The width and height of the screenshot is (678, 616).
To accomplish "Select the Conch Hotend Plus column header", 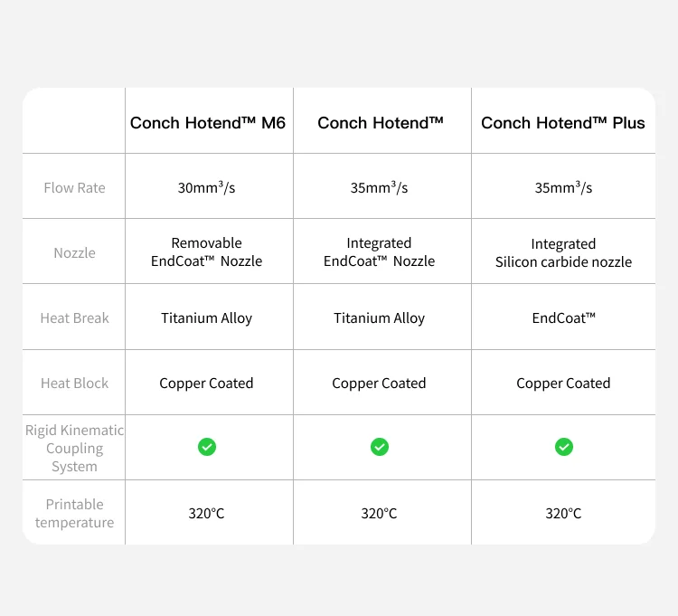I will [562, 123].
